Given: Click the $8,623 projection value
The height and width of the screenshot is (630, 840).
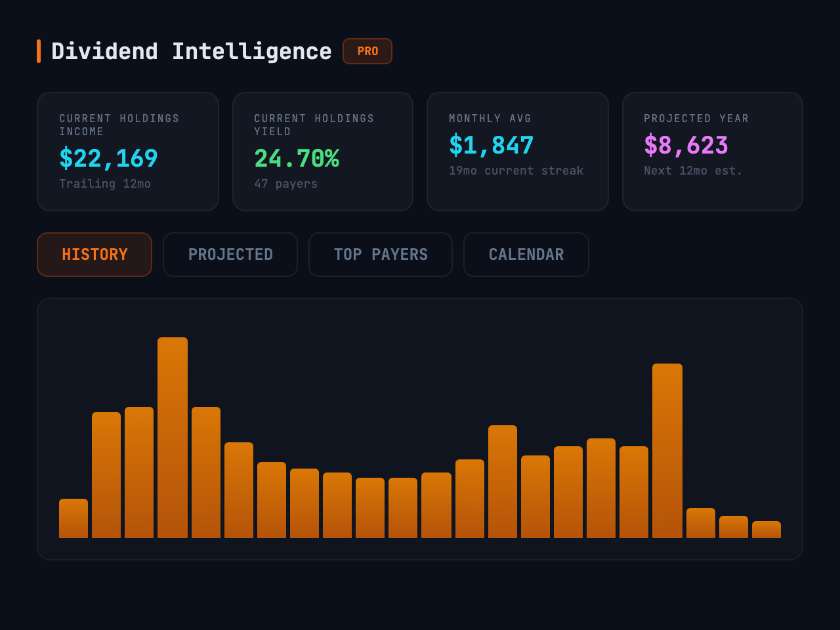Looking at the screenshot, I should (x=686, y=146).
